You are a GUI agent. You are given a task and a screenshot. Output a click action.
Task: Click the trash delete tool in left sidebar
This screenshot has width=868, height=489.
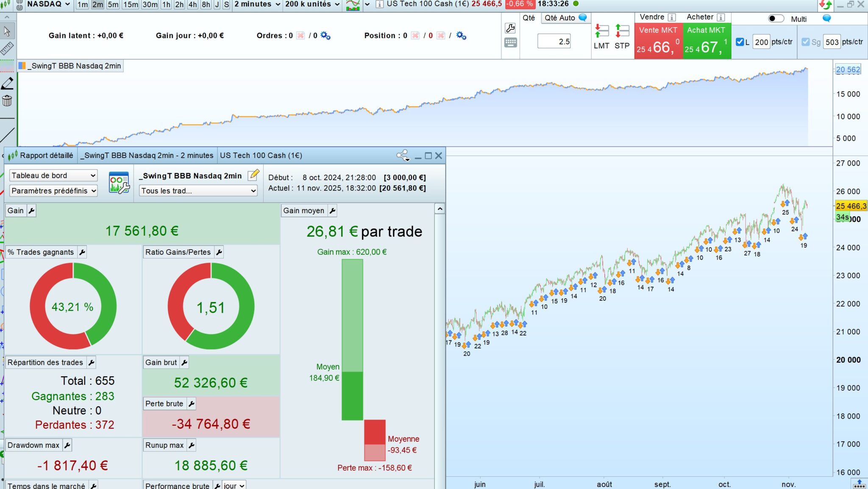pos(7,101)
